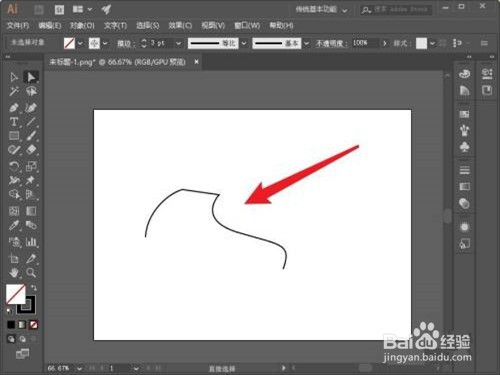The image size is (500, 375).
Task: Open the Stroke panel icon in right dock
Action: (x=464, y=170)
